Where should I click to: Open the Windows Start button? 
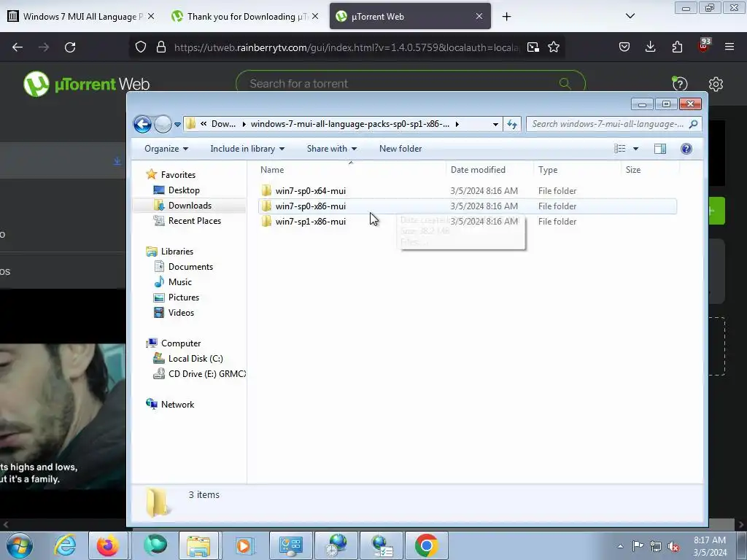[x=19, y=545]
